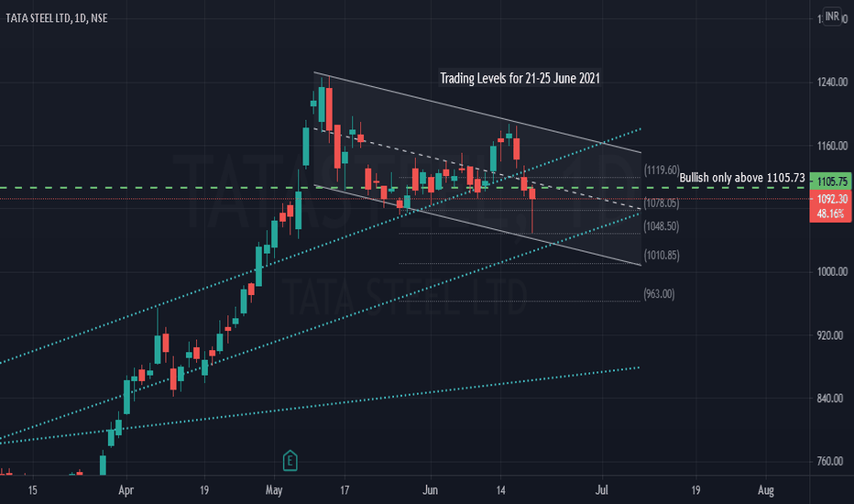Screen dimensions: 854x504
Task: Click the Apr label on time axis
Action: [126, 490]
